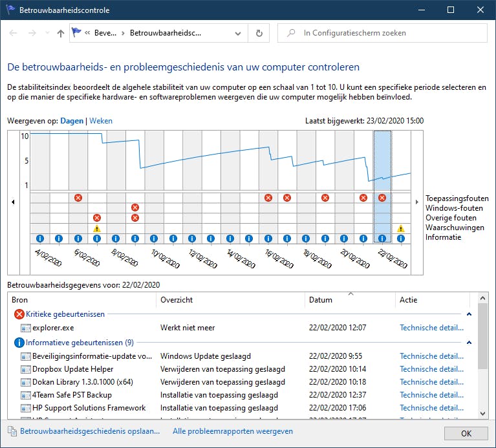Collapse the Kritieke gebeurtenissen group

click(469, 314)
